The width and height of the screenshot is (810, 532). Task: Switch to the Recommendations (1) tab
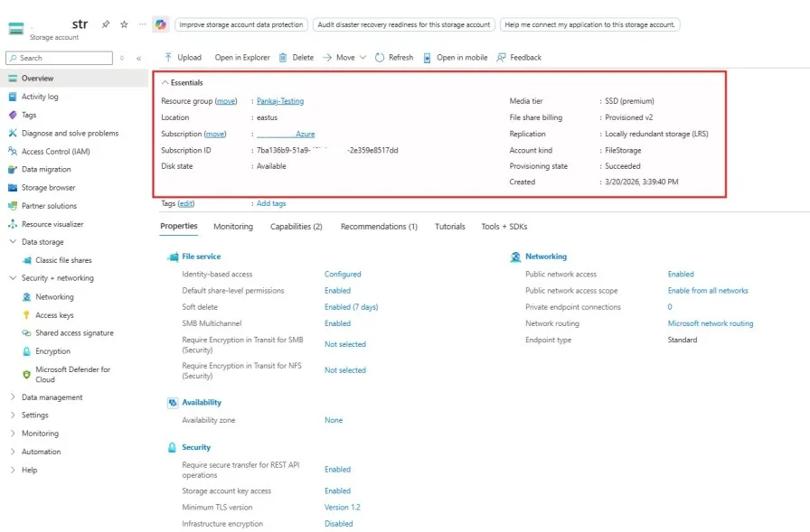[x=379, y=227]
